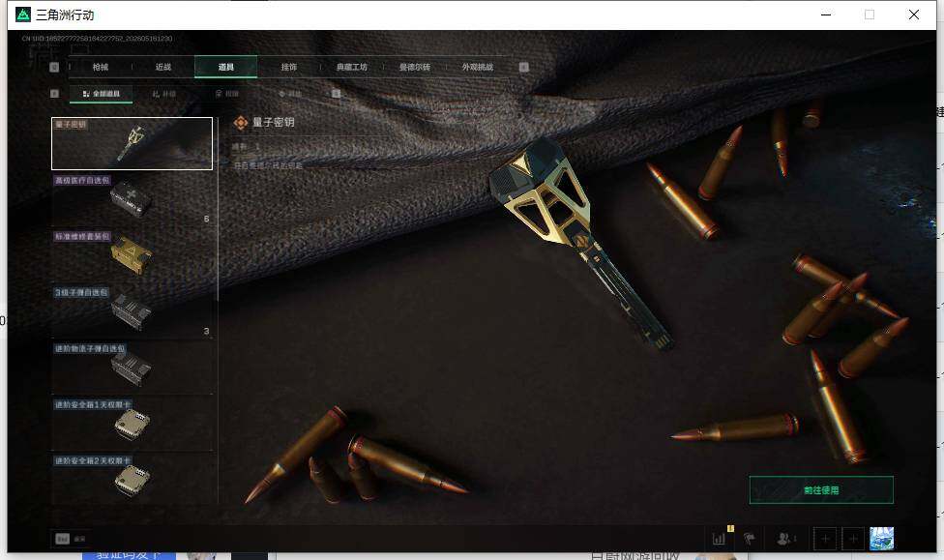Open the 枪械 category tab
The width and height of the screenshot is (944, 560).
[101, 67]
